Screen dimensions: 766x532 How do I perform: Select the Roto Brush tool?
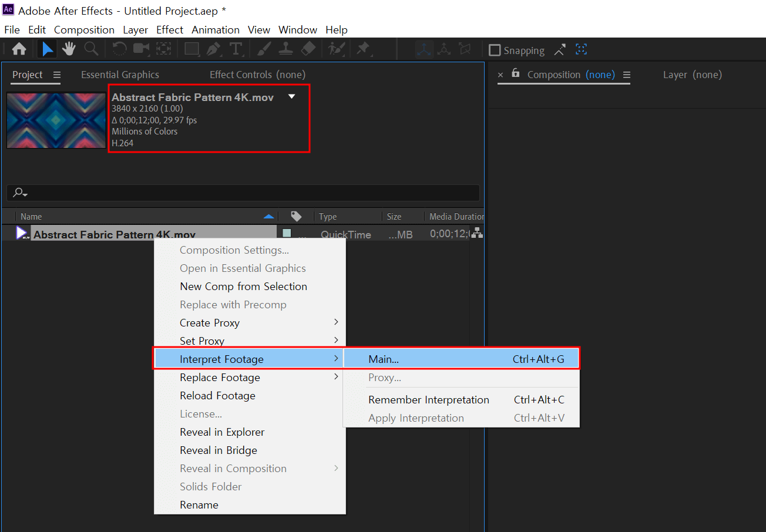click(x=336, y=49)
